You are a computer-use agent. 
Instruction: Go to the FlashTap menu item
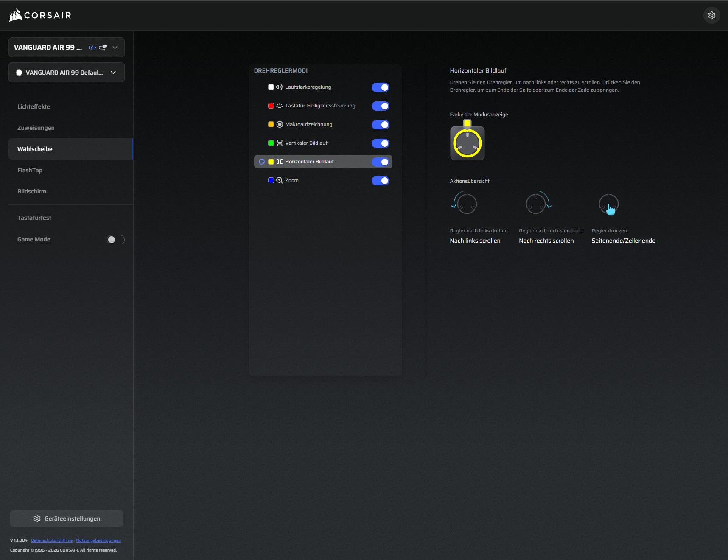[x=30, y=170]
